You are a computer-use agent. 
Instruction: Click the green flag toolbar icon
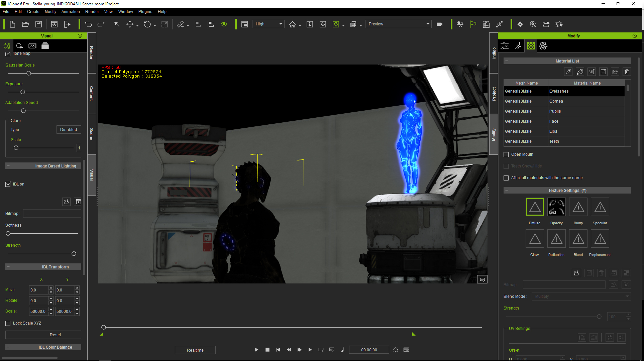click(x=473, y=24)
